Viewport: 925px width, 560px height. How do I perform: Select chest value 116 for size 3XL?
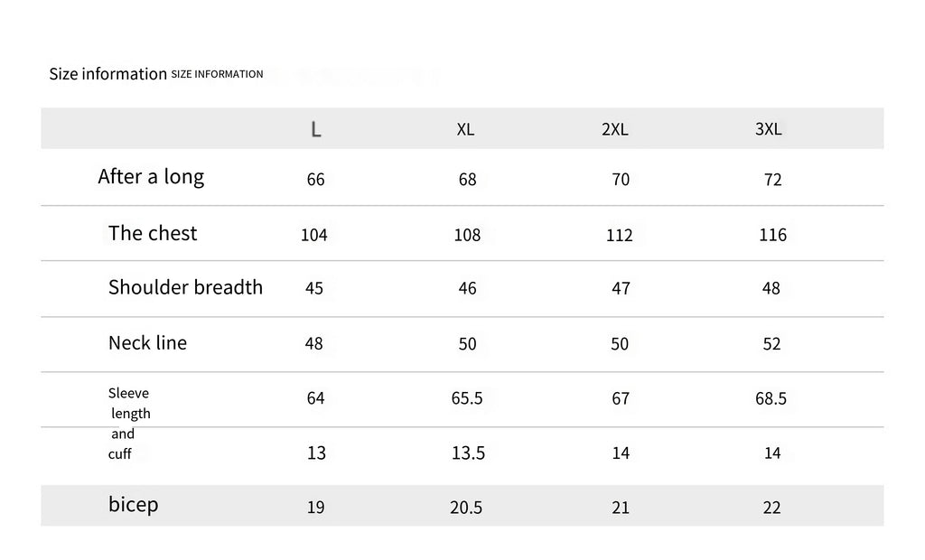[x=772, y=235]
